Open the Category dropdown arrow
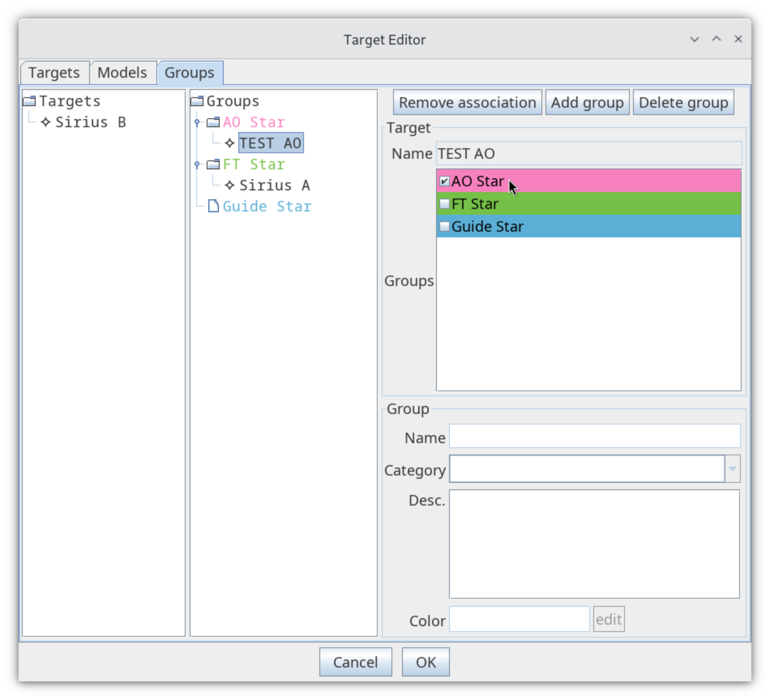 732,469
